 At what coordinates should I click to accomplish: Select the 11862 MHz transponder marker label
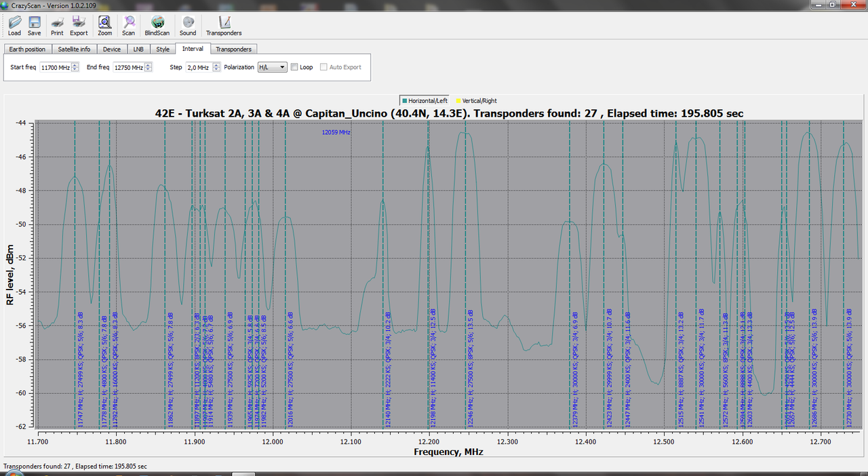170,369
